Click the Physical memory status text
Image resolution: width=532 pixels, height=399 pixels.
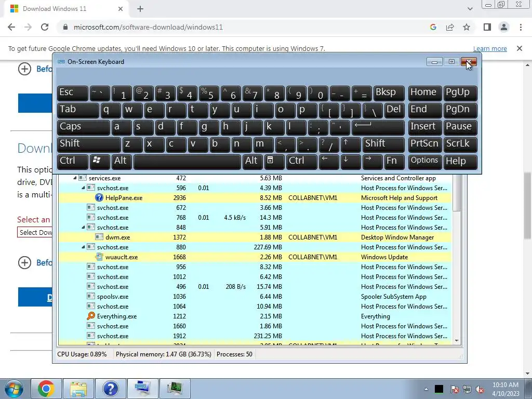coord(164,354)
